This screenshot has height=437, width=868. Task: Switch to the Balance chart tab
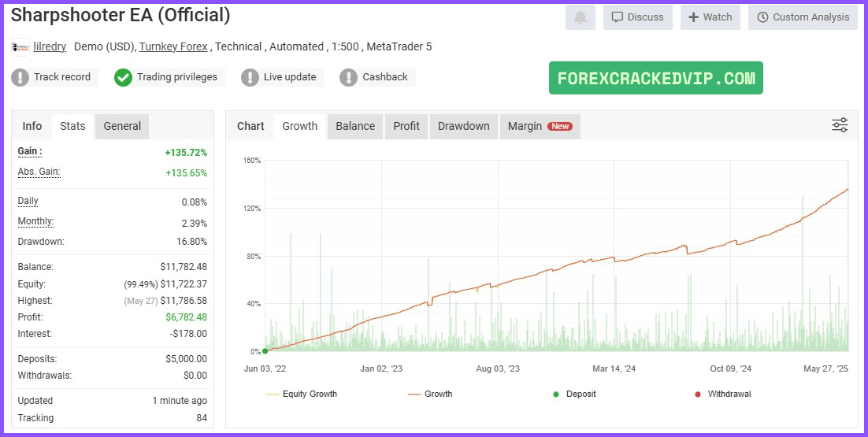tap(355, 126)
